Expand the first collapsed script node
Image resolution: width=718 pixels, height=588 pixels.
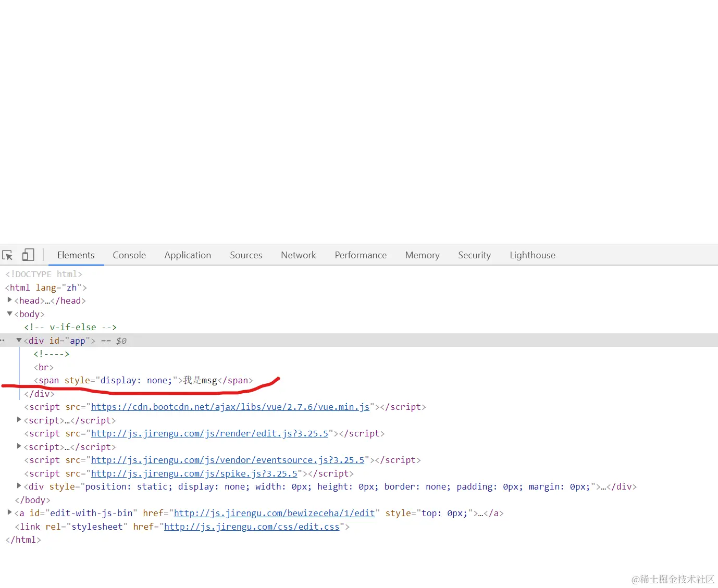(19, 420)
